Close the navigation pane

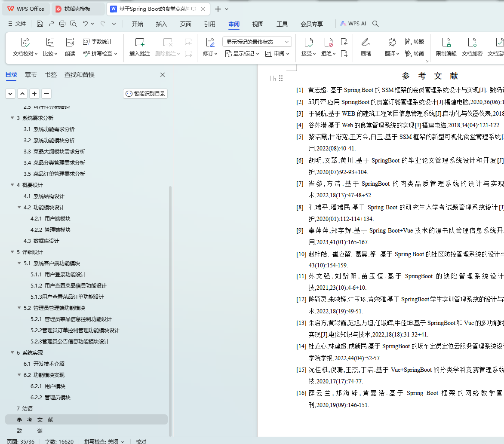point(163,75)
